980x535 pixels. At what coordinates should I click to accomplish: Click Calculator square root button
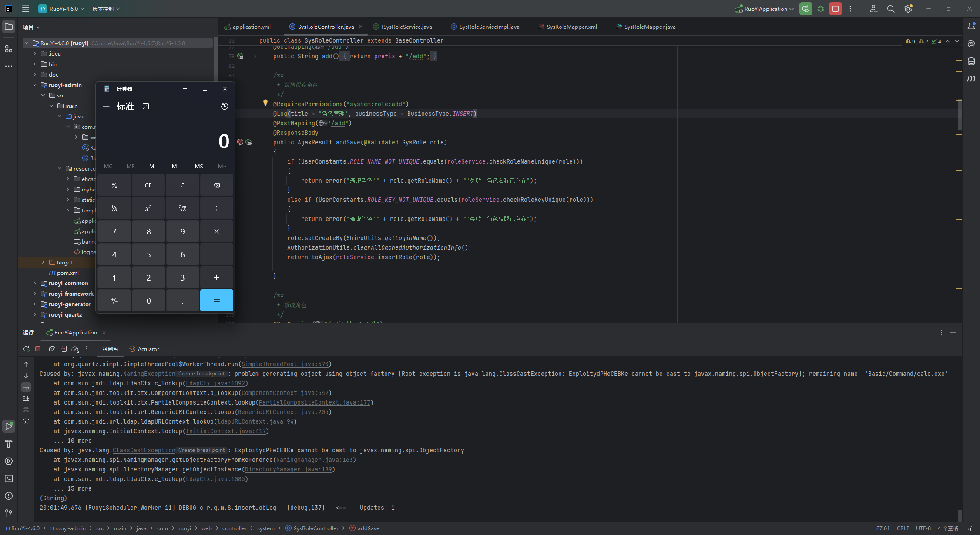182,208
